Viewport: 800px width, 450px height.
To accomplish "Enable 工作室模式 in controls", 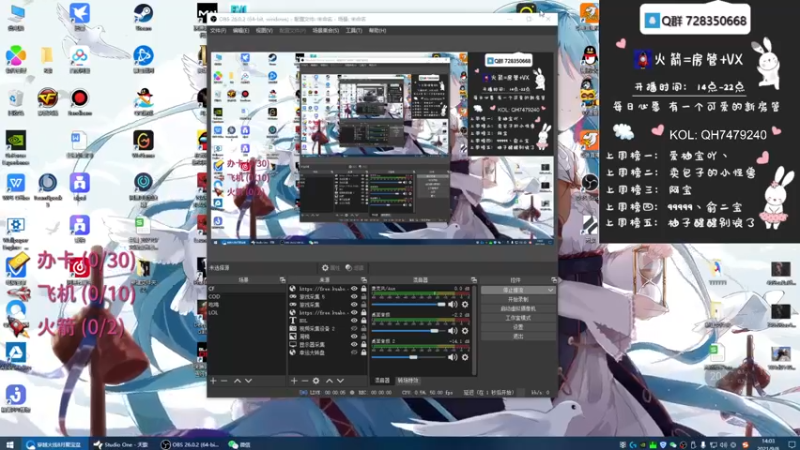I will point(518,318).
